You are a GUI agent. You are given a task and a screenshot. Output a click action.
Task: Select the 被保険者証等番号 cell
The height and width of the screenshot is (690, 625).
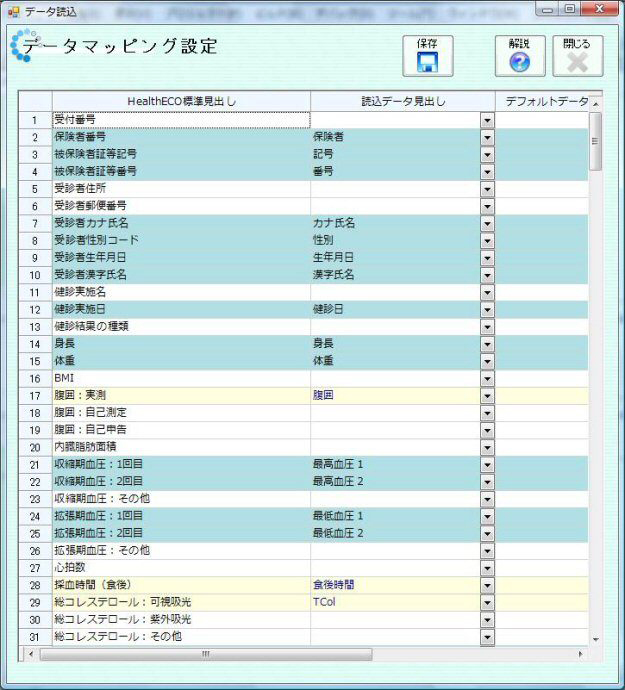tap(181, 172)
